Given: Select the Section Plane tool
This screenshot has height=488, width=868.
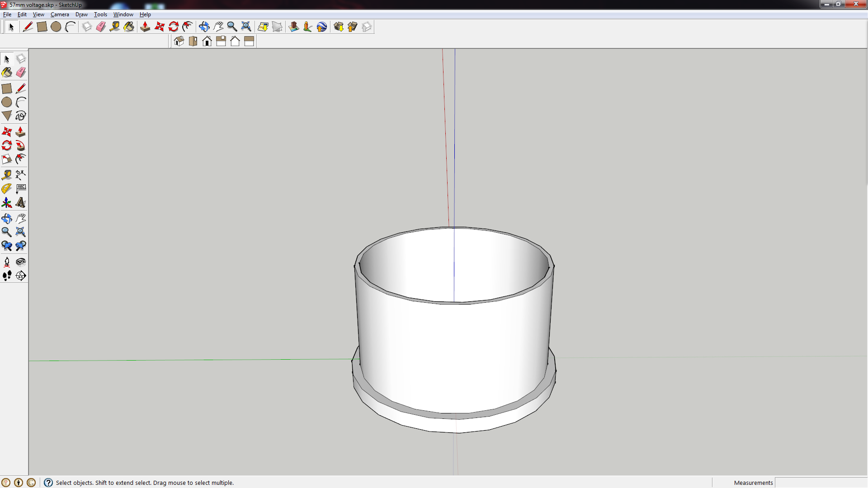Looking at the screenshot, I should coord(21,276).
